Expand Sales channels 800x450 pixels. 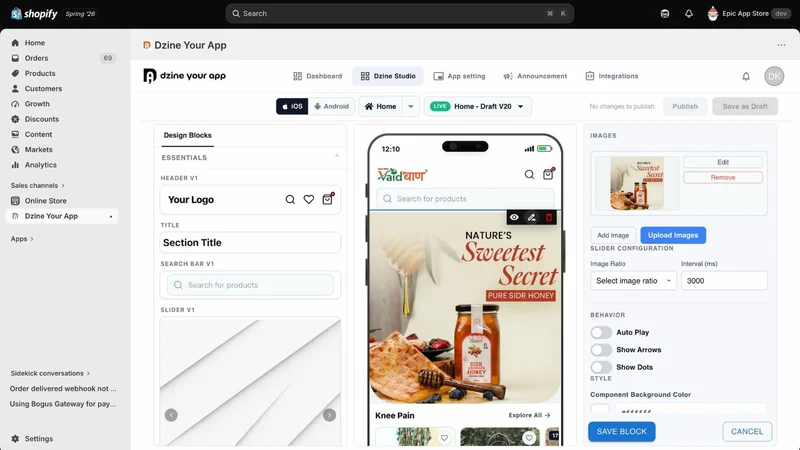[x=38, y=186]
